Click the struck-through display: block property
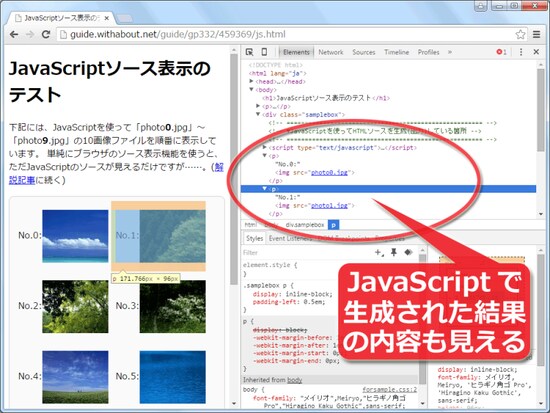 coord(280,330)
